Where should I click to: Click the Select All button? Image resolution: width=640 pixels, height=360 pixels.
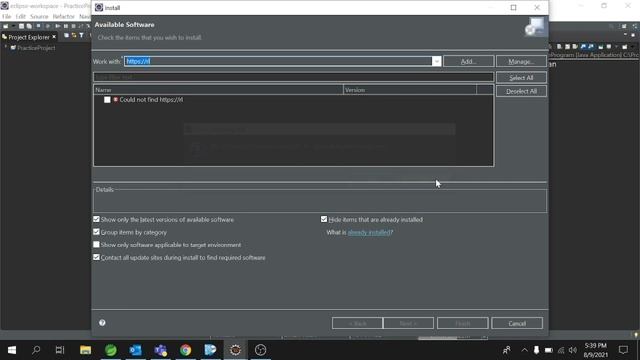pyautogui.click(x=521, y=78)
